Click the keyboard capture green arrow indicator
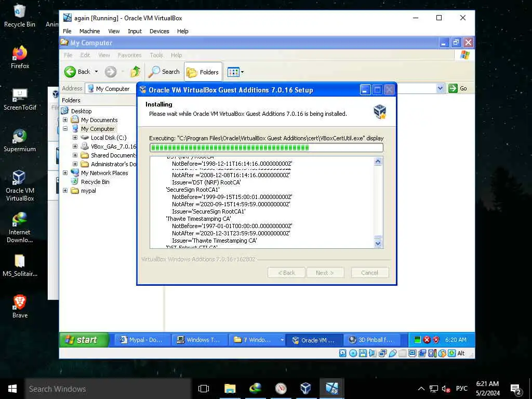532x399 pixels. coord(451,353)
